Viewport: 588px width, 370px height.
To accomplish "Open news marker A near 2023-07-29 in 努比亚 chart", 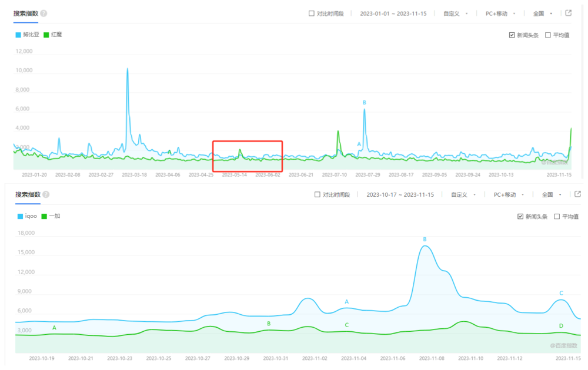I will (x=359, y=144).
